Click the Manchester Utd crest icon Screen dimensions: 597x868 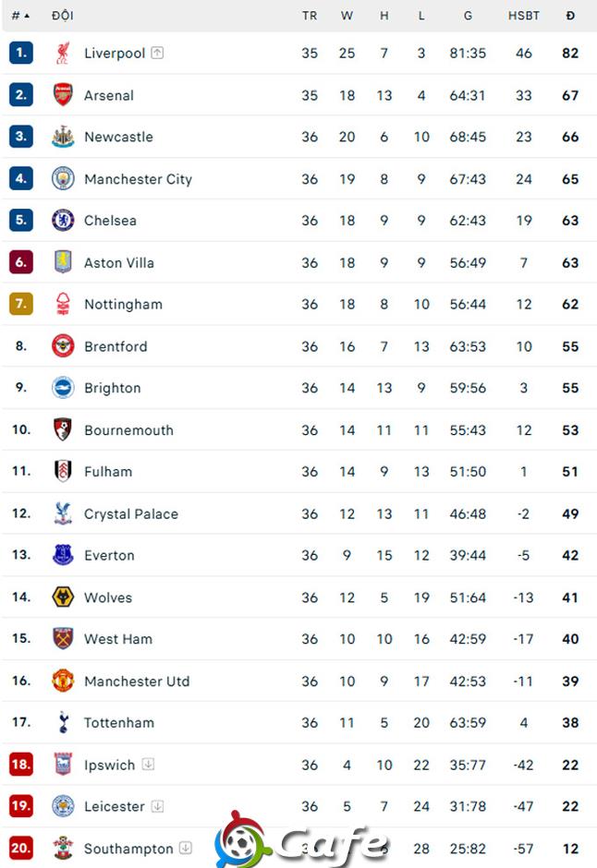click(x=63, y=681)
